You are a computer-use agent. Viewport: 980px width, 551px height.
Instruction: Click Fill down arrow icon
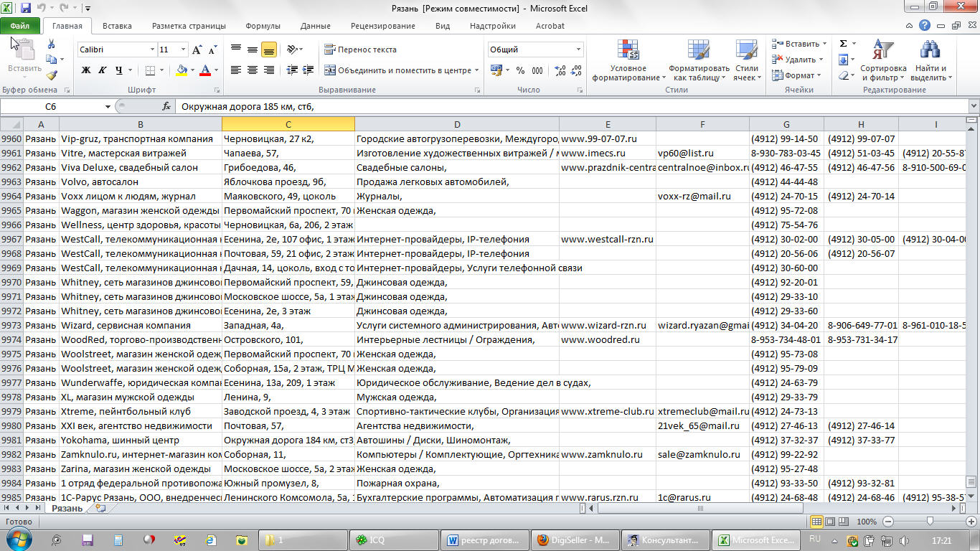(x=844, y=60)
